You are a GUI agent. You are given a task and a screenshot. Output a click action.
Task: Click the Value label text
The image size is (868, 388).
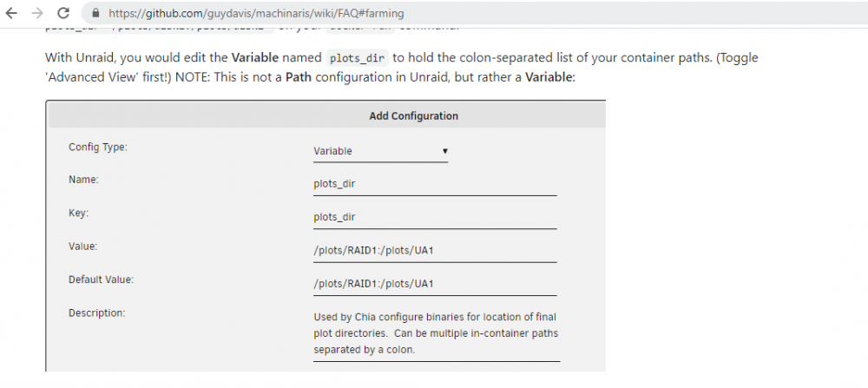[83, 247]
